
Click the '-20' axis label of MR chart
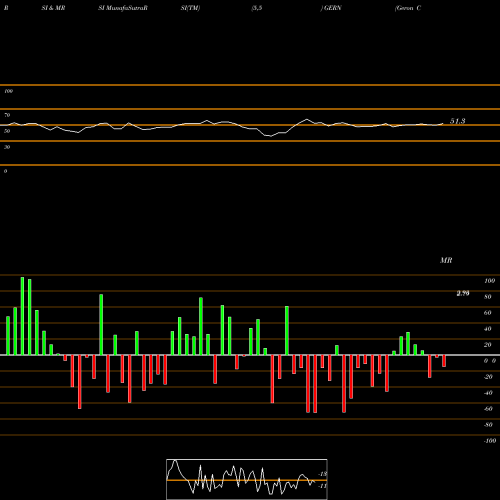pyautogui.click(x=488, y=377)
